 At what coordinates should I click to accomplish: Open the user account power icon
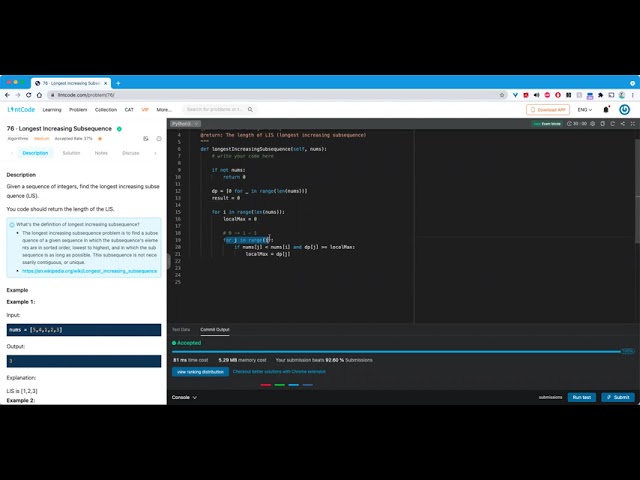tap(624, 109)
